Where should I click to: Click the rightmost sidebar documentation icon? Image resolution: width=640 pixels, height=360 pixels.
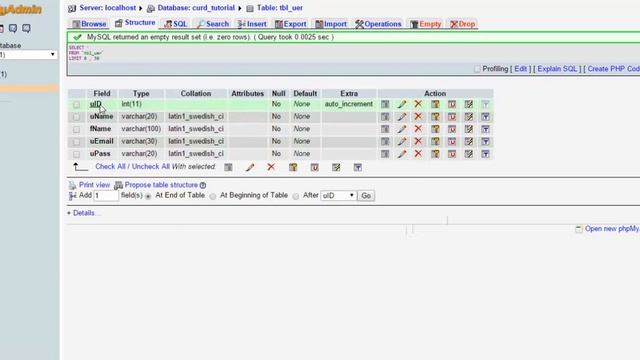(27, 28)
